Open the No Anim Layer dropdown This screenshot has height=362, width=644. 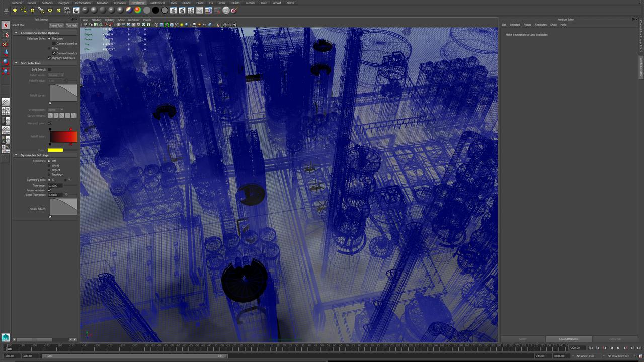585,356
